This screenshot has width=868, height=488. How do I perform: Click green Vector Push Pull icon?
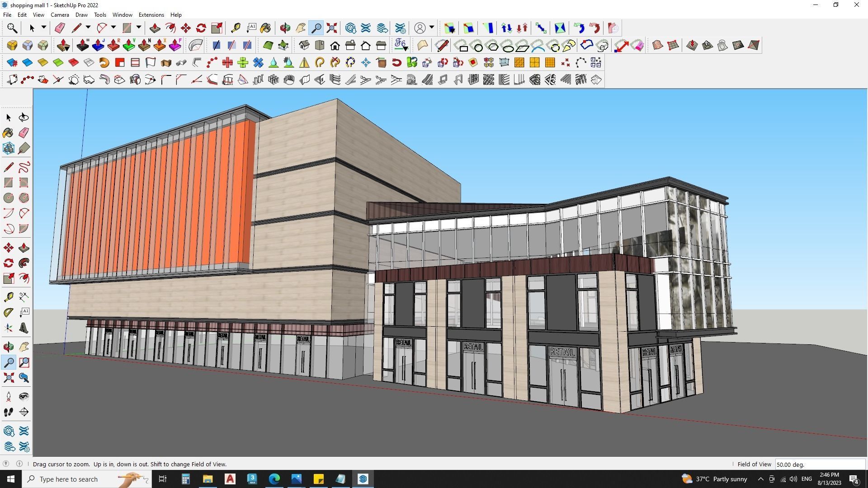129,45
